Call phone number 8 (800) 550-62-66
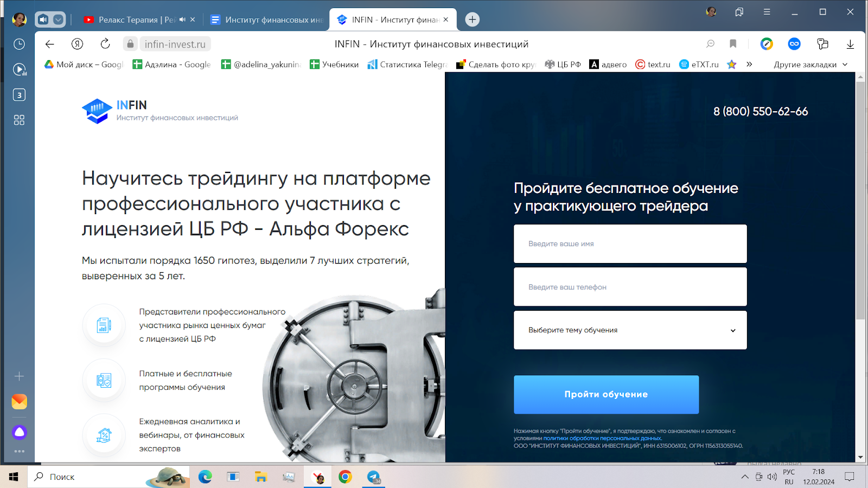The height and width of the screenshot is (488, 868). pos(761,111)
